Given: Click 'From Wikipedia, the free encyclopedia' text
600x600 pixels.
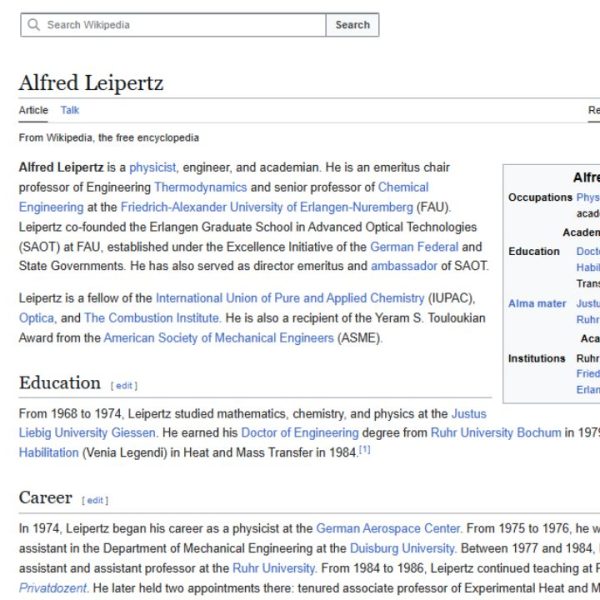Looking at the screenshot, I should [109, 138].
